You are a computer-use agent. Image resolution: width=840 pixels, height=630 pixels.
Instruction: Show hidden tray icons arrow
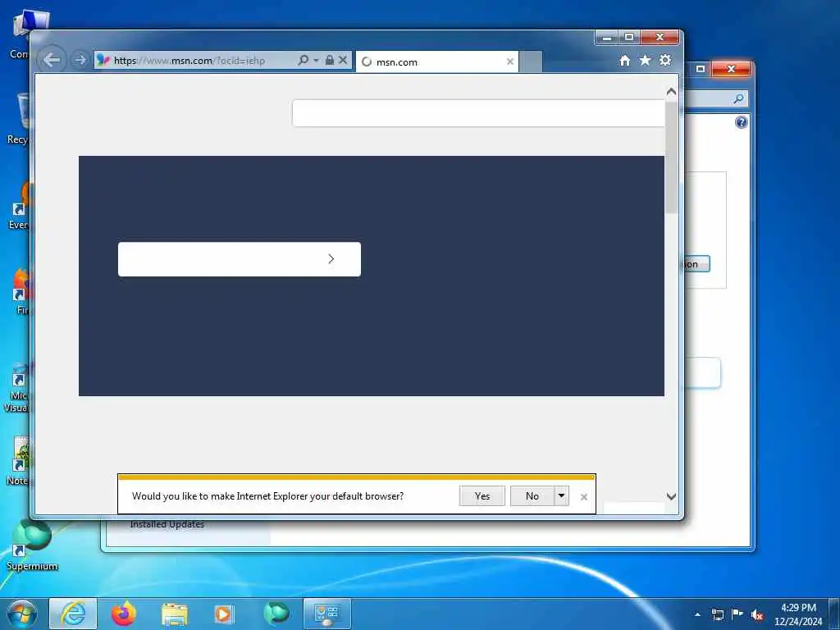(x=697, y=614)
